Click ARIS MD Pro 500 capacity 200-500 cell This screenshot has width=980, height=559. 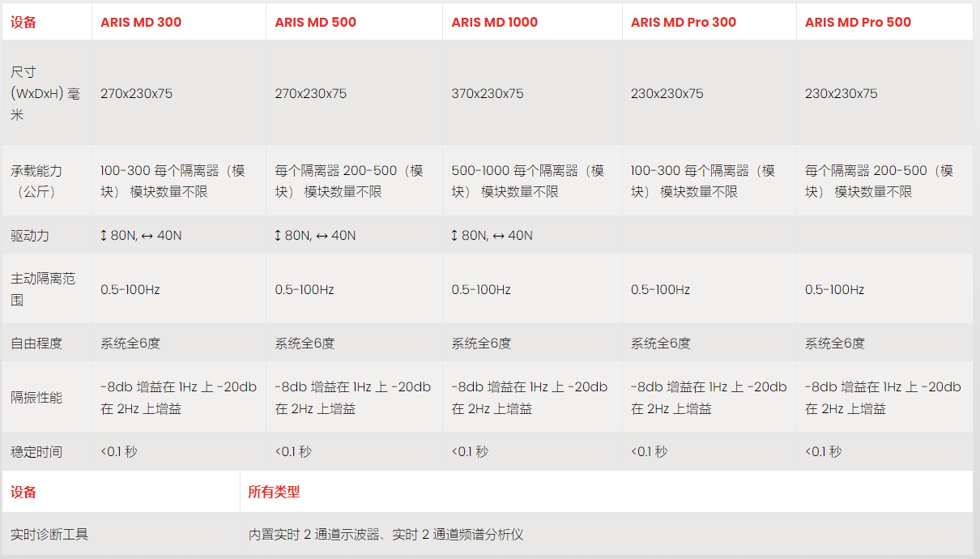click(x=880, y=181)
